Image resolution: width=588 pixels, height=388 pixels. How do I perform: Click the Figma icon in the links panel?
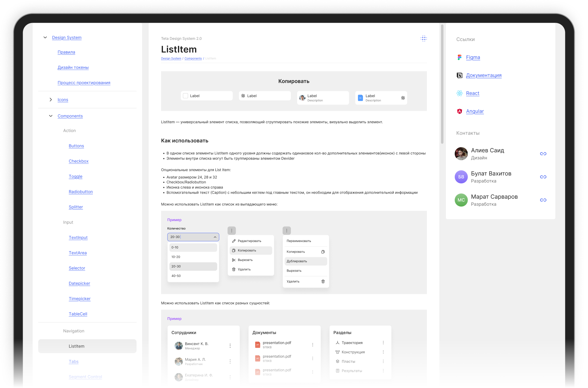[x=459, y=57]
